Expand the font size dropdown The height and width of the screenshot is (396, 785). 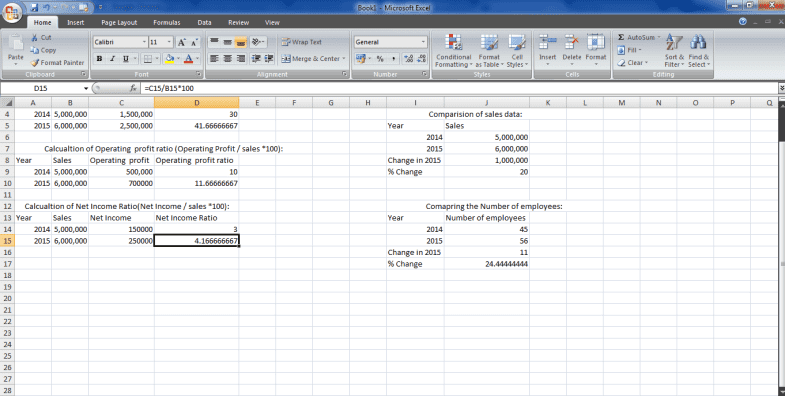pos(169,42)
